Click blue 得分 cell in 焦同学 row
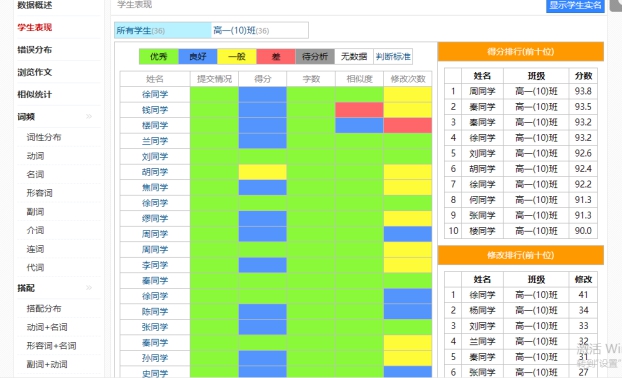Viewport: 622px width, 378px height. coord(263,187)
